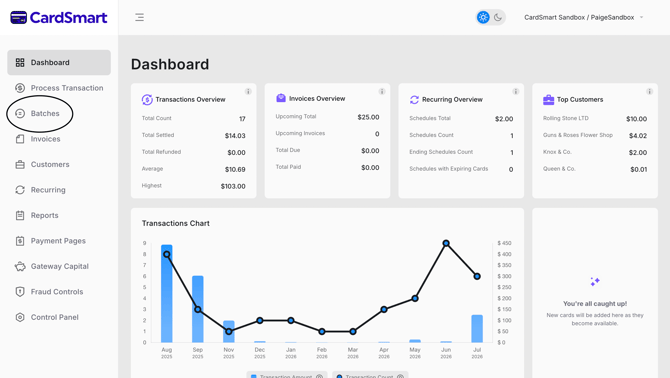The image size is (670, 378).
Task: Click the You're all caught up! message
Action: (x=595, y=304)
